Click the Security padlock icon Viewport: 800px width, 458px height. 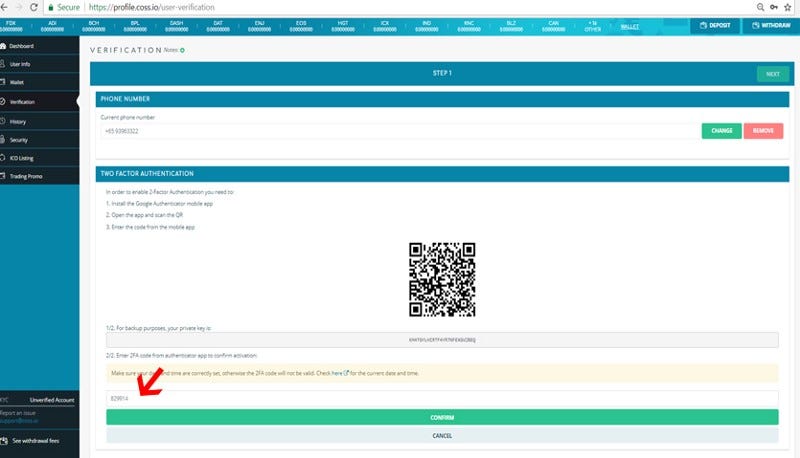pyautogui.click(x=3, y=139)
